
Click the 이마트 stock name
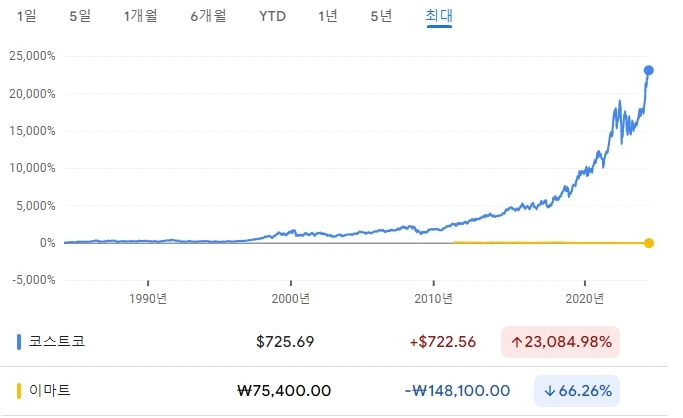point(50,391)
